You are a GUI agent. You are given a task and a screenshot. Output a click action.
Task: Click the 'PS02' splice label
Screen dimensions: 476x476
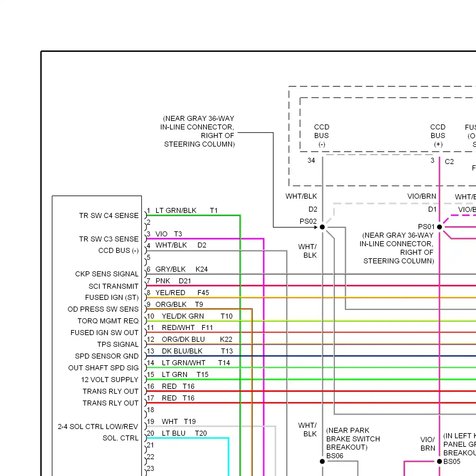point(308,221)
